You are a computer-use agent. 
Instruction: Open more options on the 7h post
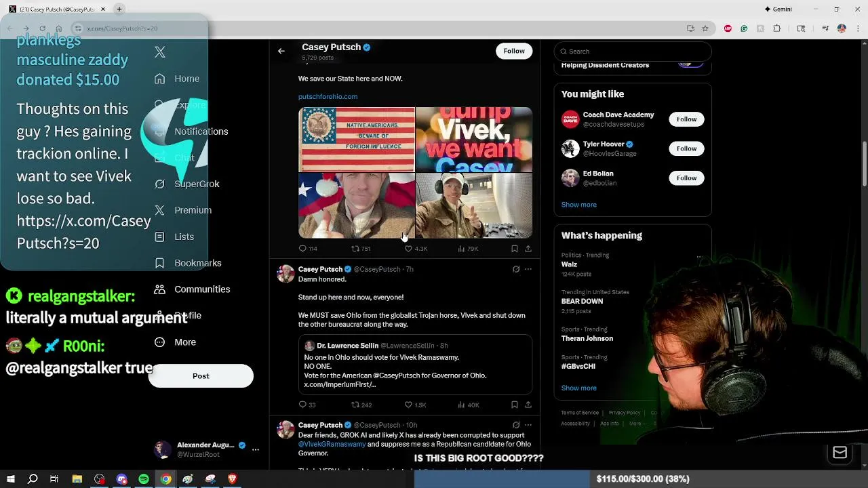pyautogui.click(x=528, y=269)
